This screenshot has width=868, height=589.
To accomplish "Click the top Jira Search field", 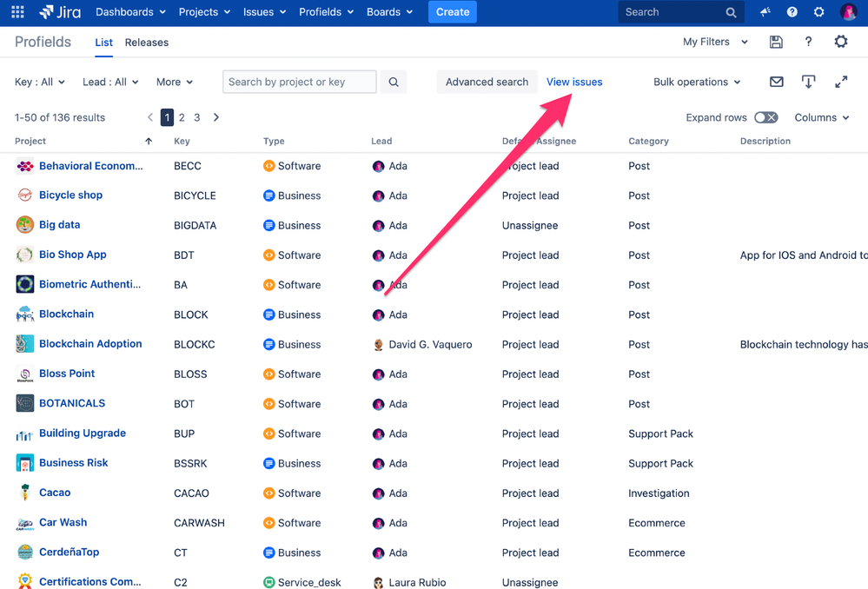I will 681,12.
